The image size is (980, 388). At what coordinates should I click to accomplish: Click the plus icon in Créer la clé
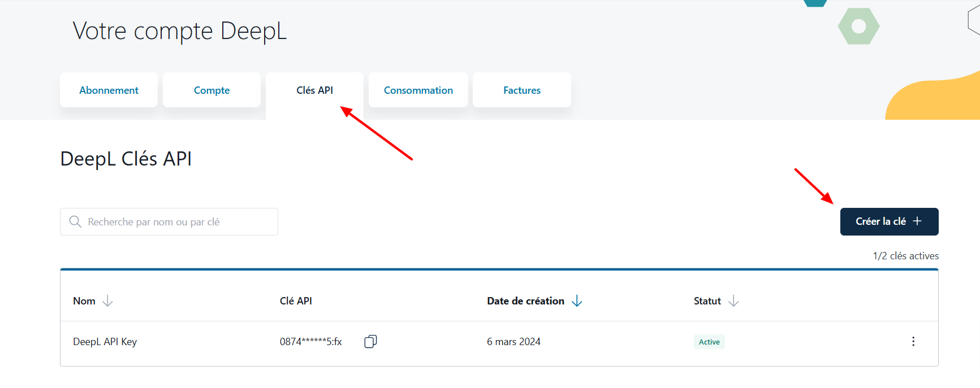(917, 221)
